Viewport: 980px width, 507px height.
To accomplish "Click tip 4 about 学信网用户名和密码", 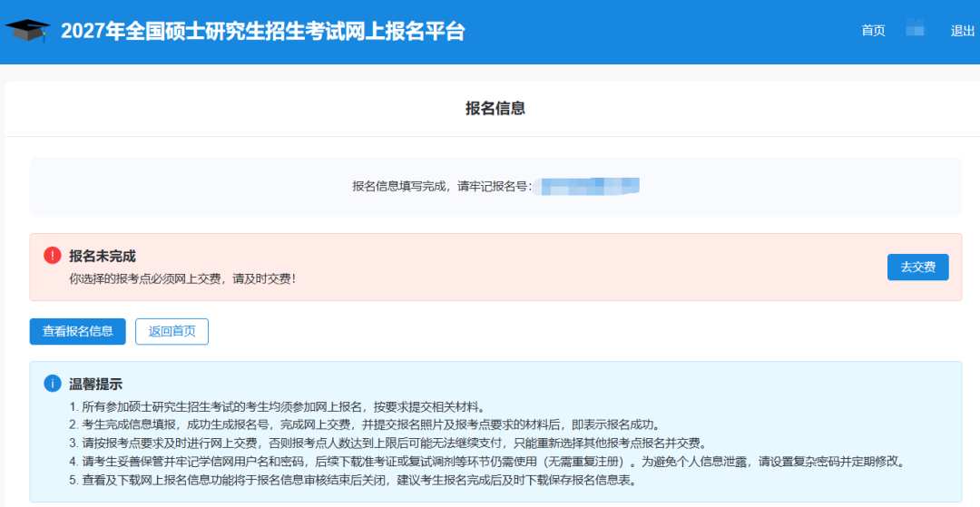I will coord(486,463).
